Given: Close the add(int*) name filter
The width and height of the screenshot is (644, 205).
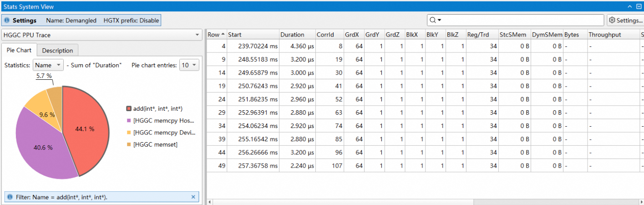Looking at the screenshot, I should click(x=193, y=197).
